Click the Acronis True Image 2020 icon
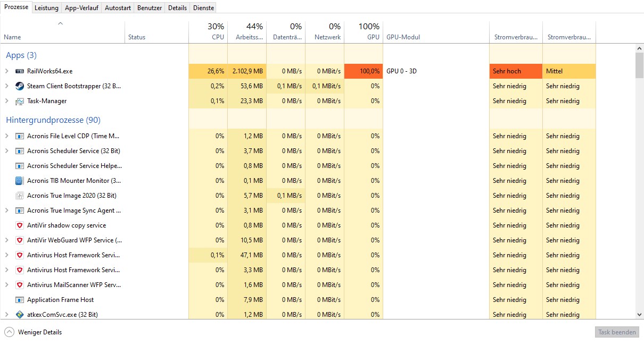The height and width of the screenshot is (345, 644). pyautogui.click(x=20, y=196)
